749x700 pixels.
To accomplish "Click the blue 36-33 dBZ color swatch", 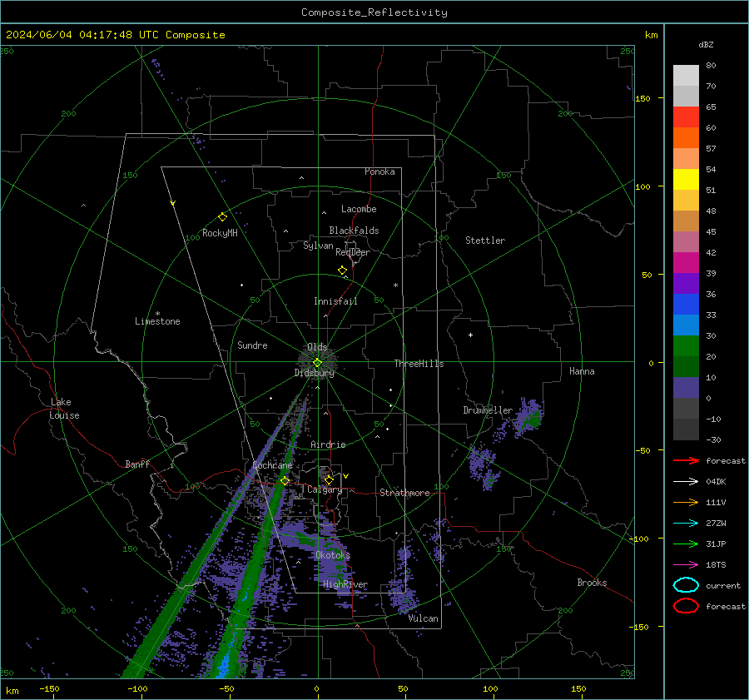I will click(686, 305).
